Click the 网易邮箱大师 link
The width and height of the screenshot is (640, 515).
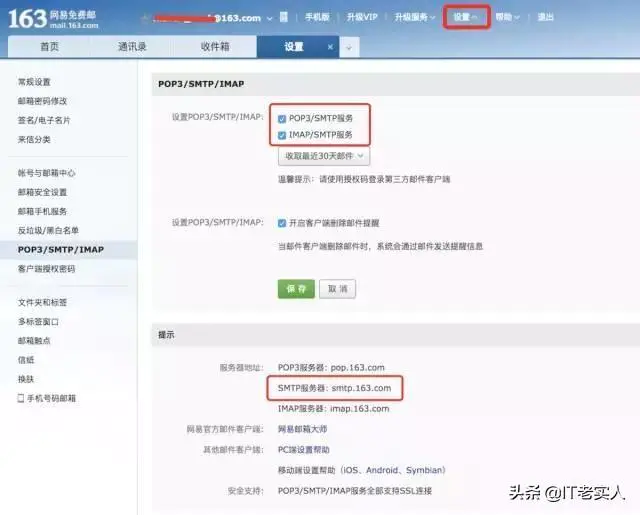click(x=302, y=429)
